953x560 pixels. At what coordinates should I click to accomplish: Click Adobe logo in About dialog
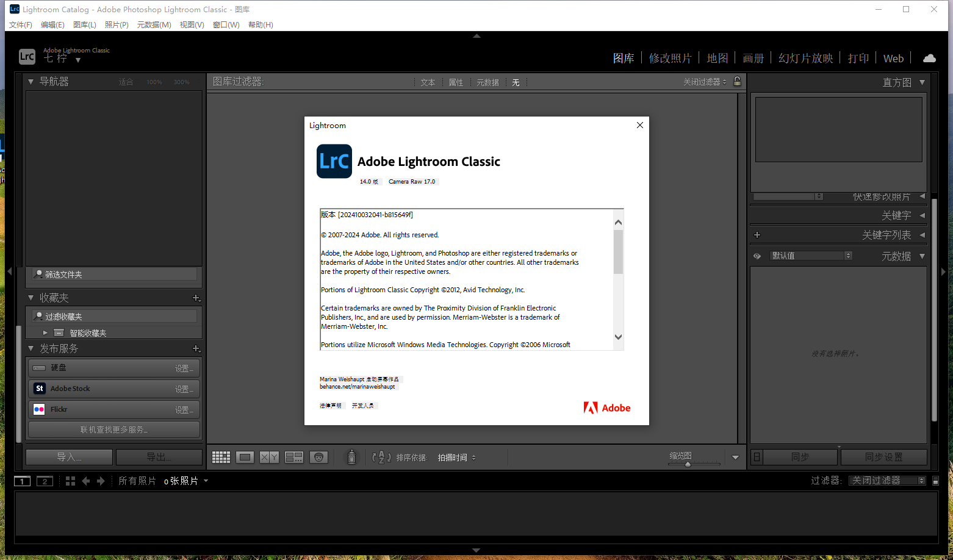pyautogui.click(x=607, y=407)
